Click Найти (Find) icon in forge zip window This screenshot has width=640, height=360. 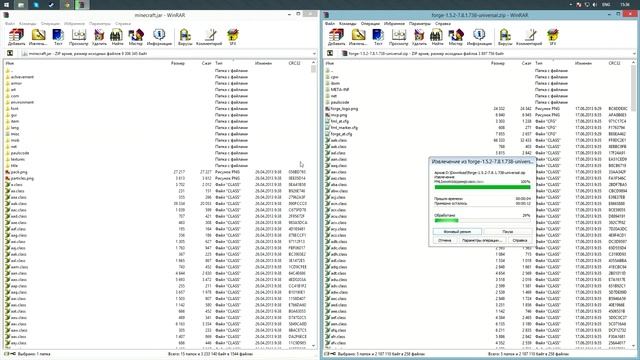pyautogui.click(x=437, y=37)
